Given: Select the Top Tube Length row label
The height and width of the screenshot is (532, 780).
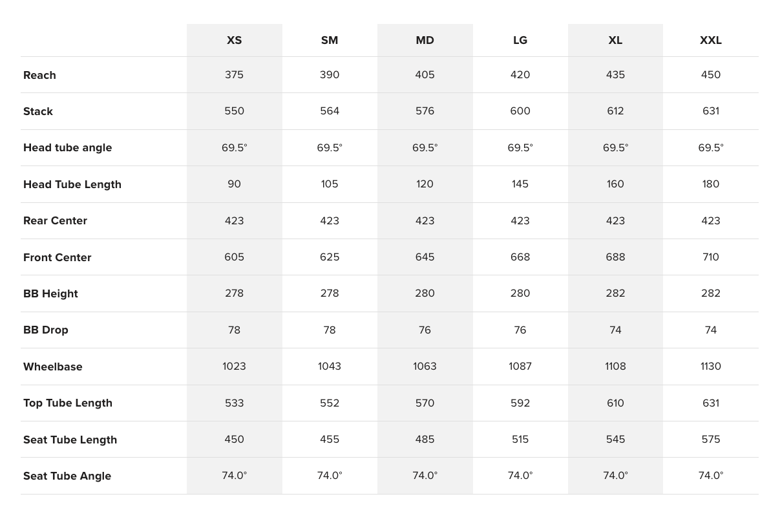Looking at the screenshot, I should click(x=68, y=403).
